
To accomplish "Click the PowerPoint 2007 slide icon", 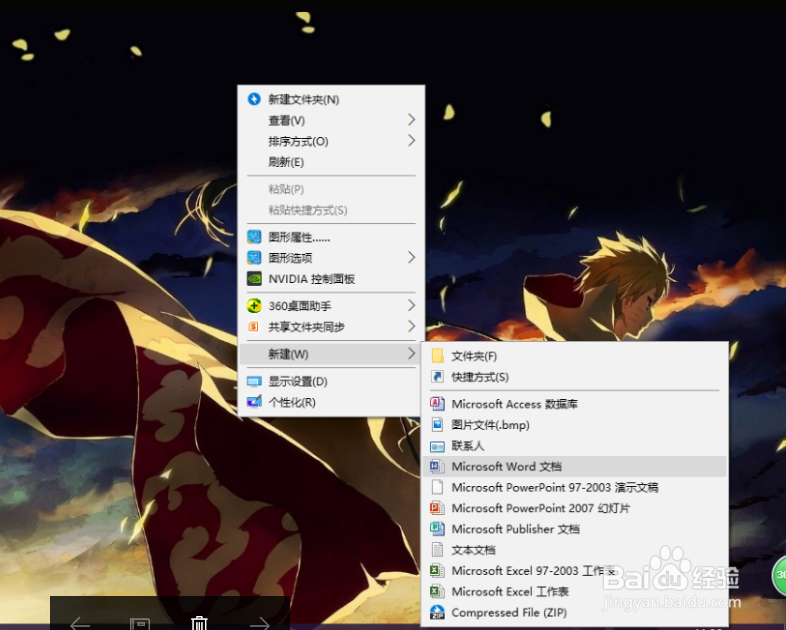I will (437, 508).
